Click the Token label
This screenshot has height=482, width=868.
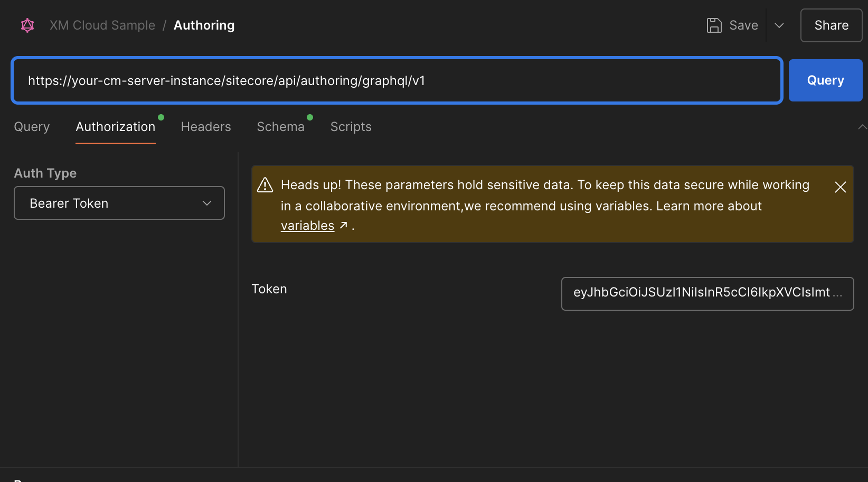click(269, 289)
